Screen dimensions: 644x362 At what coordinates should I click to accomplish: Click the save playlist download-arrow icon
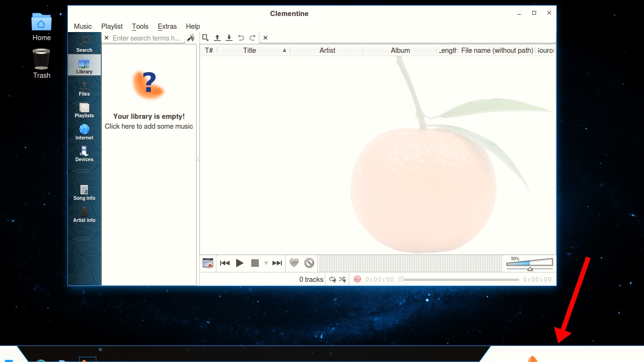[x=229, y=38]
